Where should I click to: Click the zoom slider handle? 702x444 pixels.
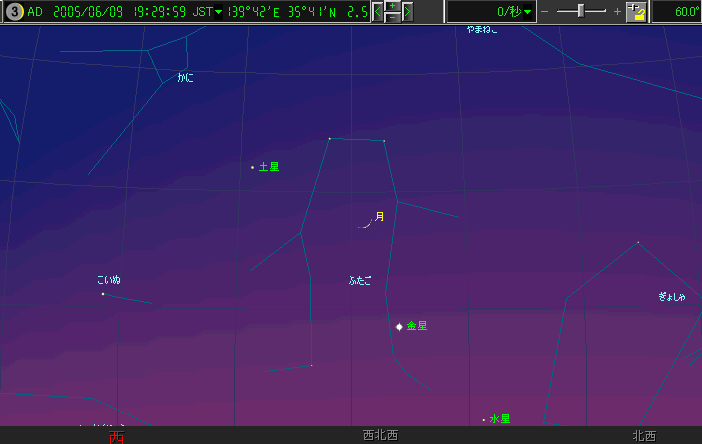coord(581,11)
